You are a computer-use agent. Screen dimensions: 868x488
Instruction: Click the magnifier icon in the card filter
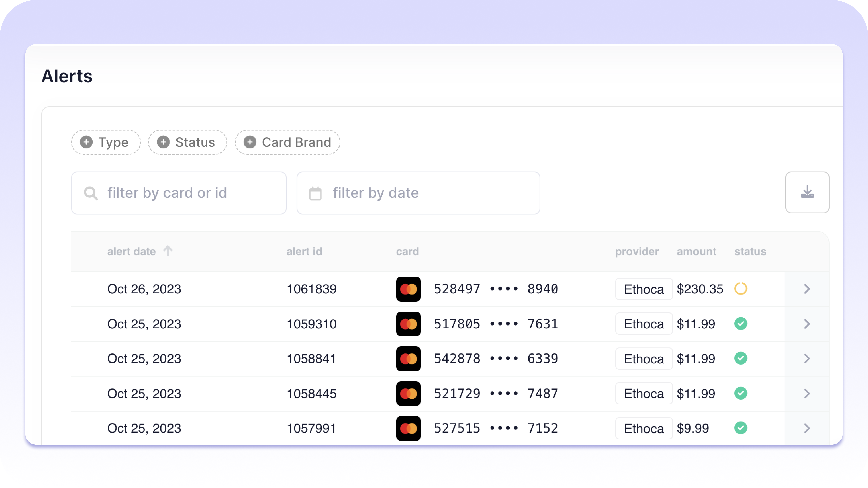click(x=91, y=193)
